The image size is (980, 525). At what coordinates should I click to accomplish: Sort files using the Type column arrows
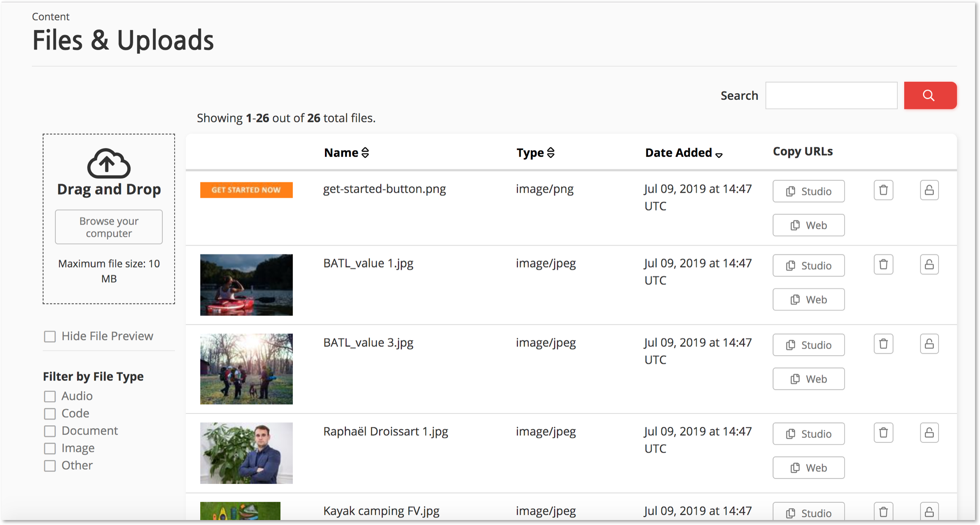[x=551, y=152]
